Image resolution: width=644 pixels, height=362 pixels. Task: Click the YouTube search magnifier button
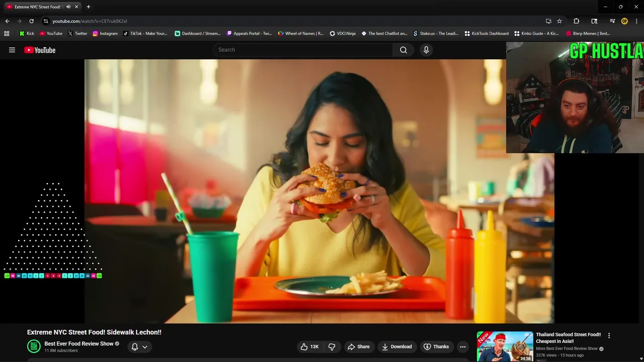[x=404, y=50]
